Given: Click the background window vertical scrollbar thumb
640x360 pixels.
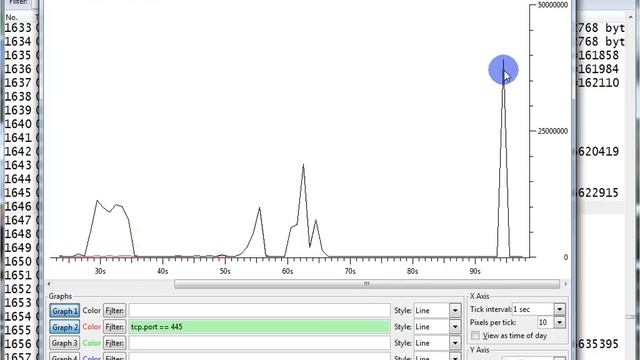Looking at the screenshot, I should 630,317.
